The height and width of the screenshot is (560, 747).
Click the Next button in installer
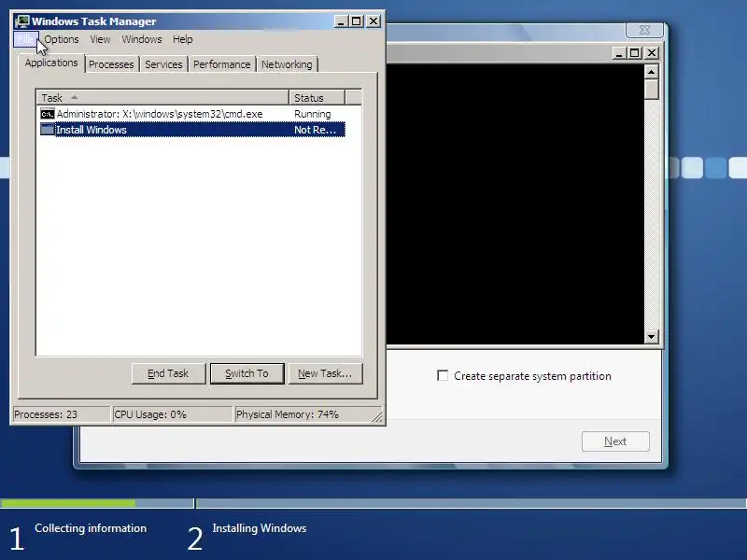(615, 441)
